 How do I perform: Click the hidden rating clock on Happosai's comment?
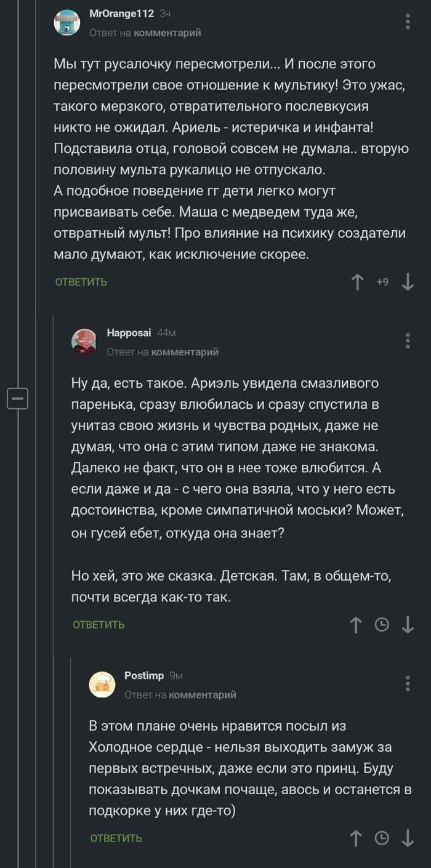pyautogui.click(x=382, y=624)
